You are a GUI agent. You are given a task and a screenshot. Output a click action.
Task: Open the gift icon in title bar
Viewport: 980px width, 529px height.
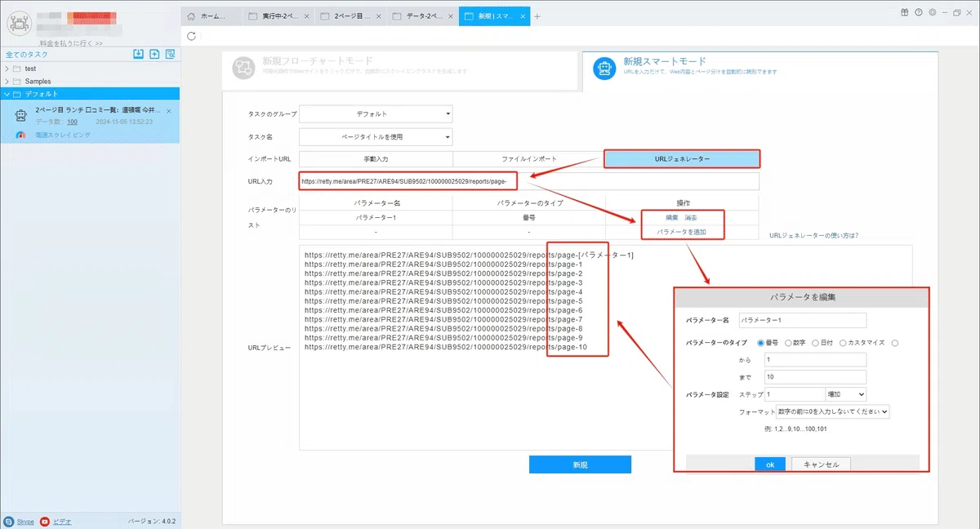905,12
